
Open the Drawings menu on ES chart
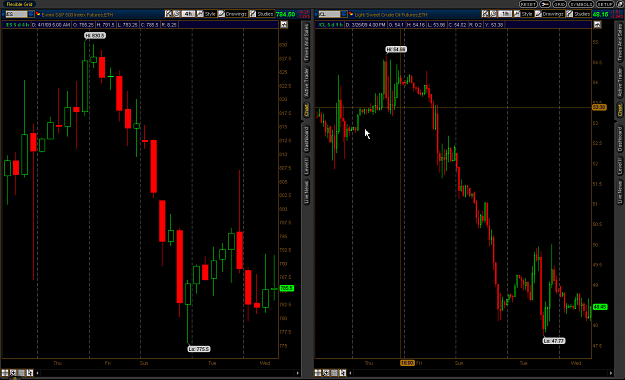tap(233, 14)
